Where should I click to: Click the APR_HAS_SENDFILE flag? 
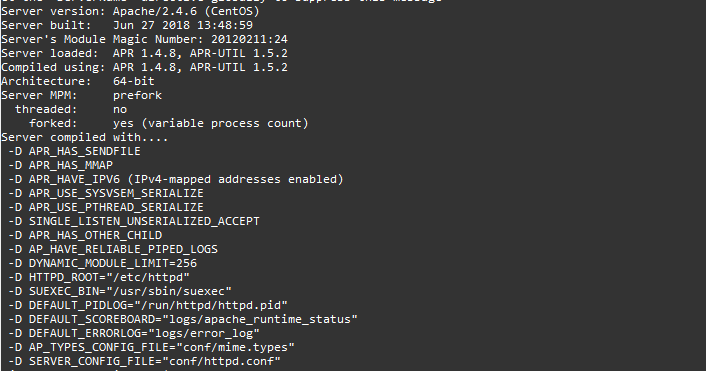point(85,151)
